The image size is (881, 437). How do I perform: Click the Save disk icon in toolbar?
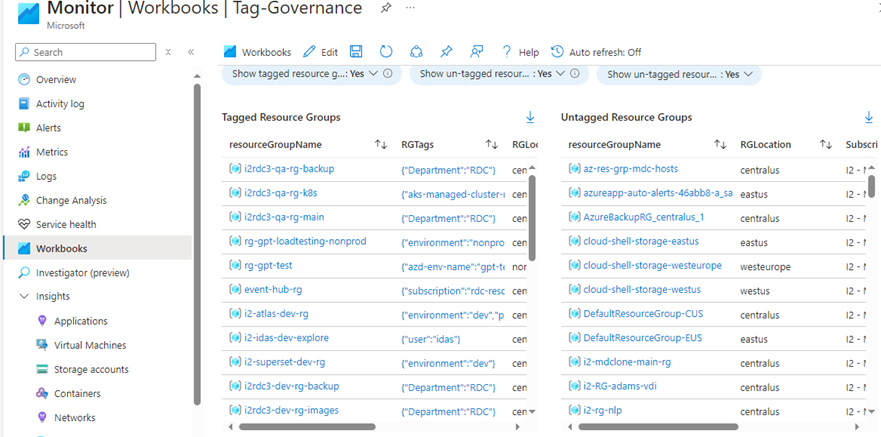(x=356, y=52)
